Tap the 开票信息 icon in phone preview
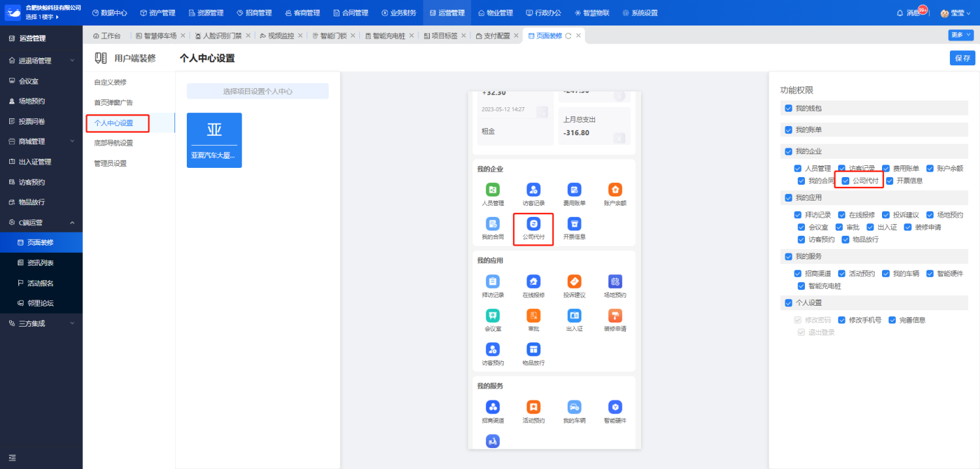 (x=574, y=223)
